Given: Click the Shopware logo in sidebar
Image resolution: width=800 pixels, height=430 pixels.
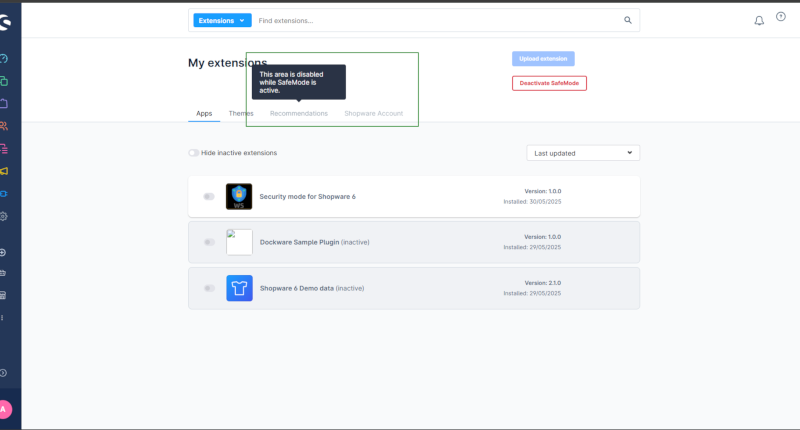Looking at the screenshot, I should pos(5,22).
